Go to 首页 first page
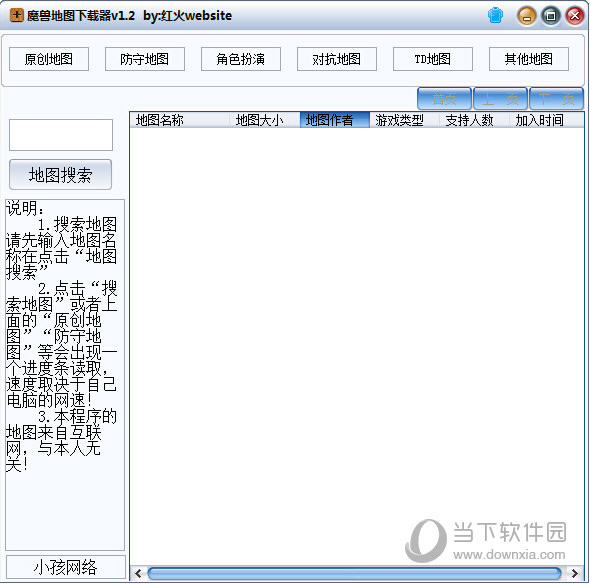The width and height of the screenshot is (590, 584). click(444, 99)
